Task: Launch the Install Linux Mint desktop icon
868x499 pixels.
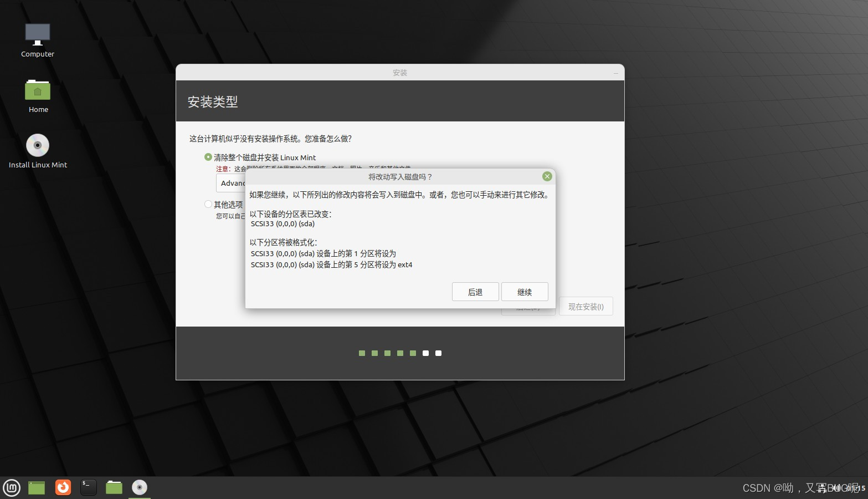Action: coord(38,151)
